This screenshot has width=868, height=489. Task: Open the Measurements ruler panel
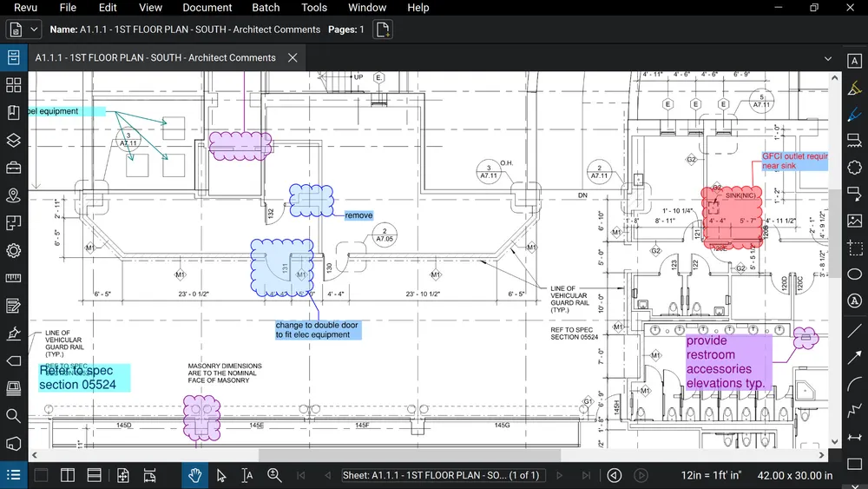(13, 278)
